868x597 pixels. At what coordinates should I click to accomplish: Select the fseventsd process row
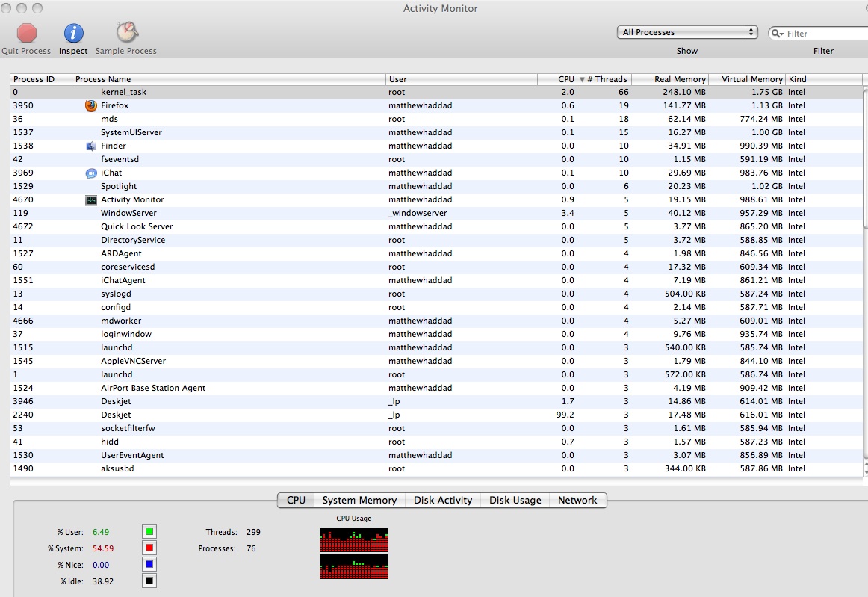pyautogui.click(x=436, y=159)
